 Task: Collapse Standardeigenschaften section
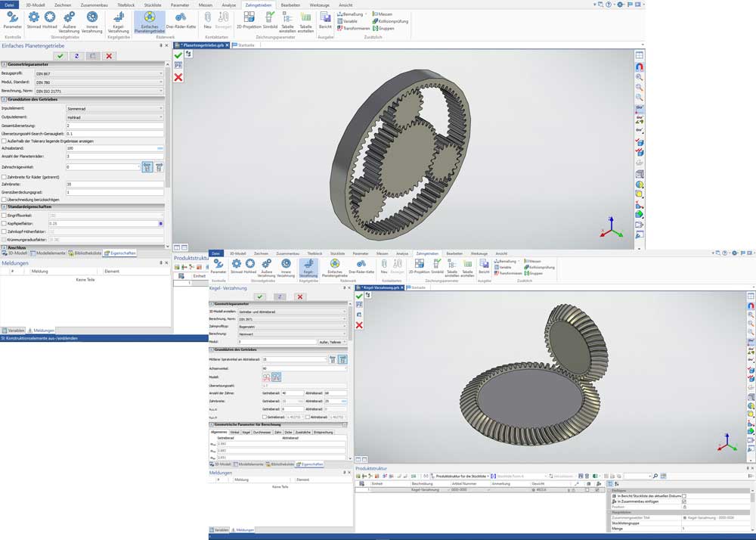pyautogui.click(x=4, y=206)
